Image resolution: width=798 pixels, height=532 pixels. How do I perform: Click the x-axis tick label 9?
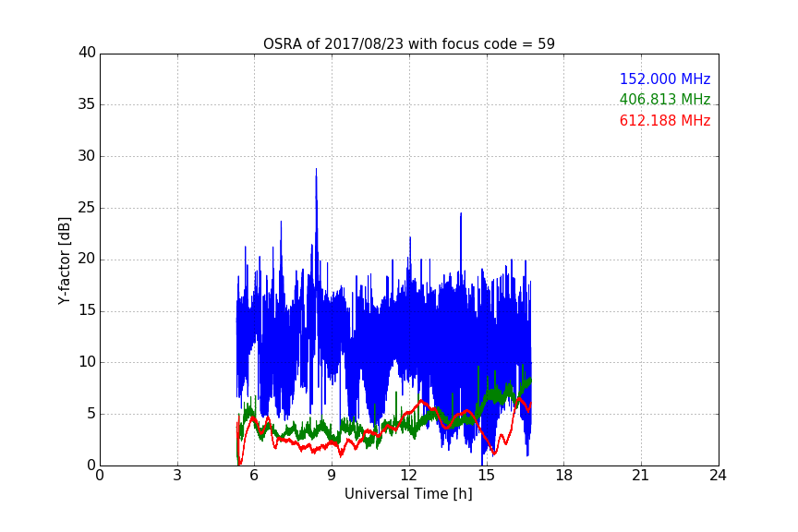(332, 476)
